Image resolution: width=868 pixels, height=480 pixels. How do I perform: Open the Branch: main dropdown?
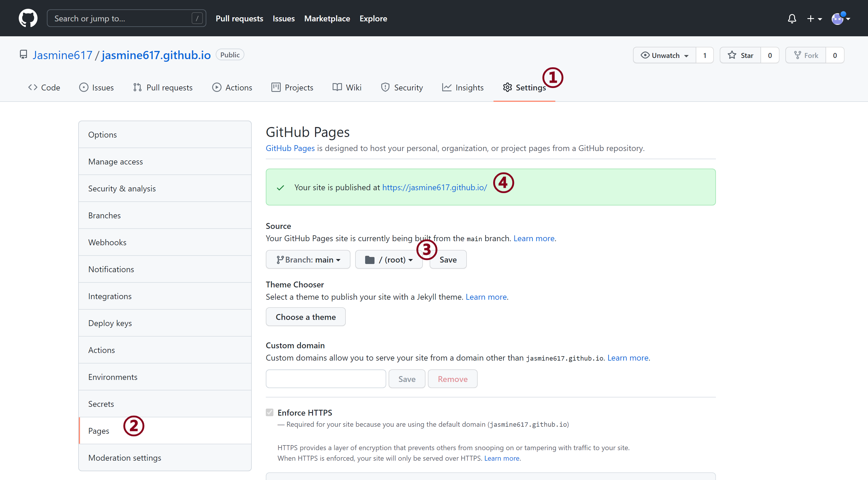308,259
